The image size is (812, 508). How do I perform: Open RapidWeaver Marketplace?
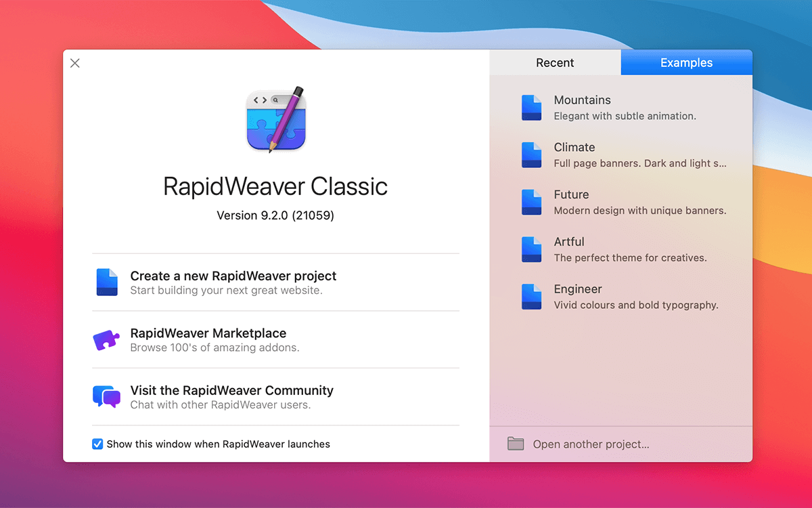coord(275,339)
